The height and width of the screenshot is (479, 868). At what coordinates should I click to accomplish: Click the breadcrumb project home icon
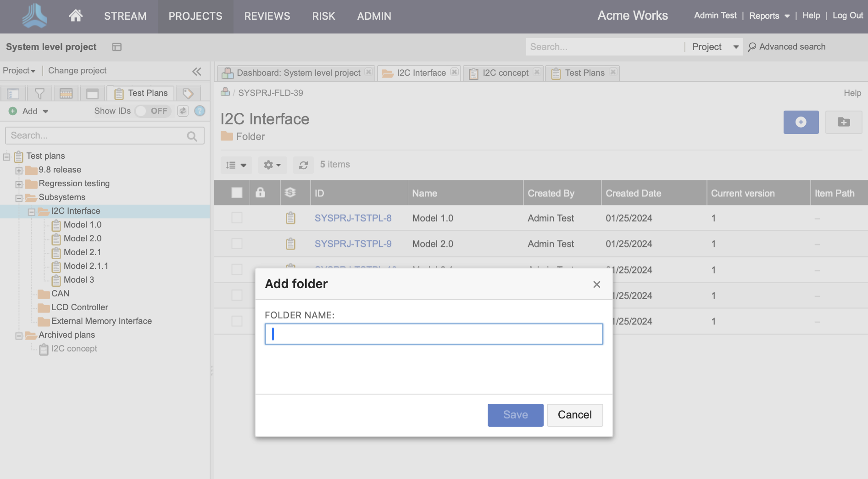(225, 92)
